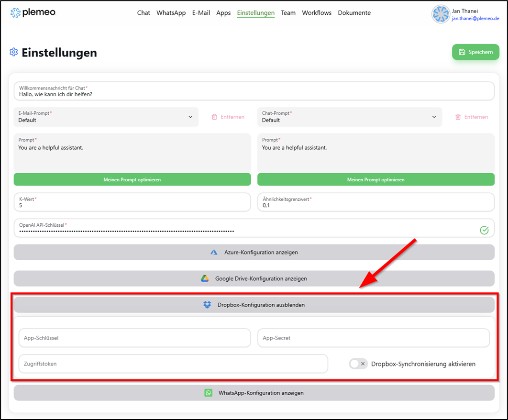Open the Chat-Prompt dropdown

pos(434,117)
